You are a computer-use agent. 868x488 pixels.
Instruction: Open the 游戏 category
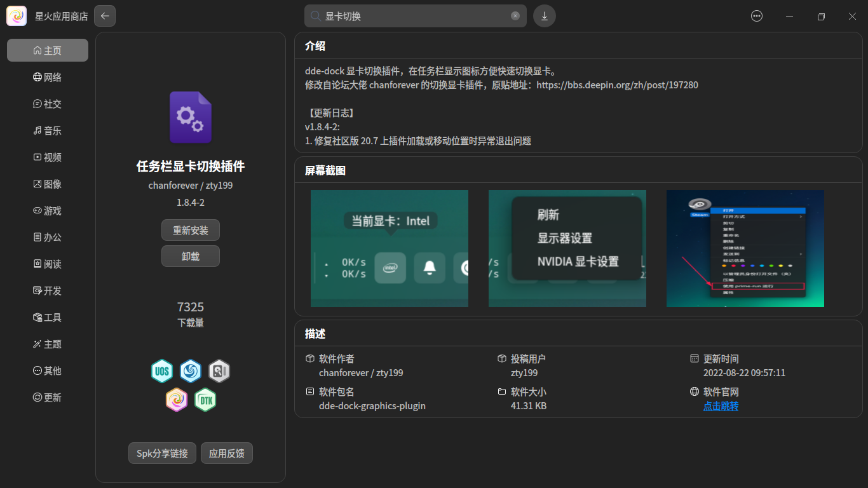tap(48, 210)
